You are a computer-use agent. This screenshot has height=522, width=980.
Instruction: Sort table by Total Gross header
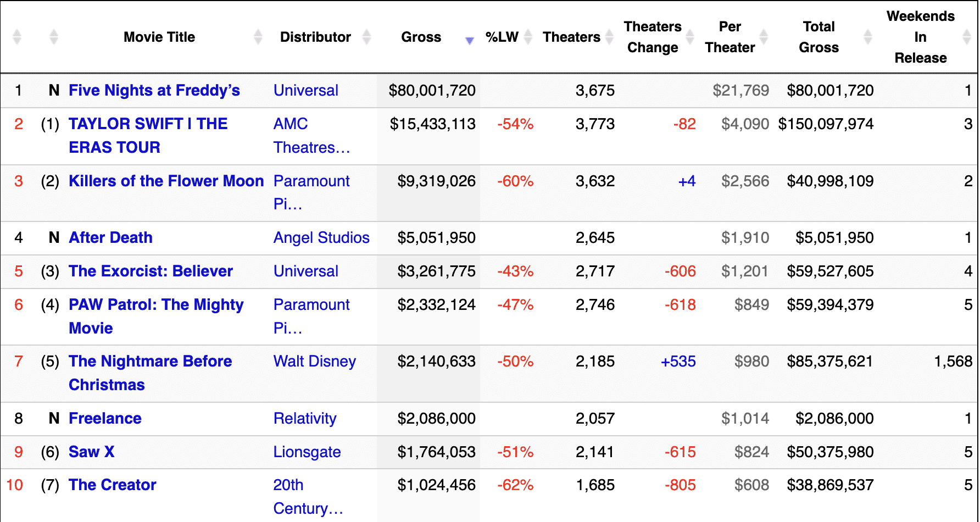coord(818,37)
